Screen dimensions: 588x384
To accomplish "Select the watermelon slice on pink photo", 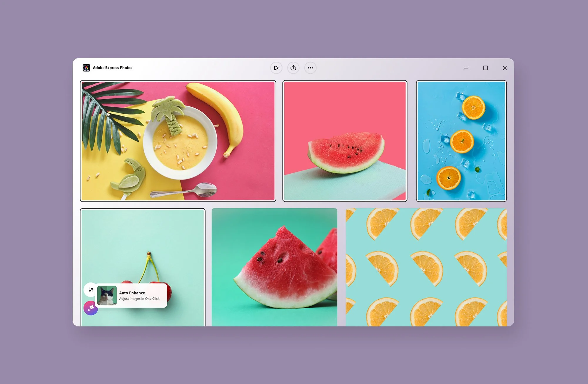I will pyautogui.click(x=345, y=141).
